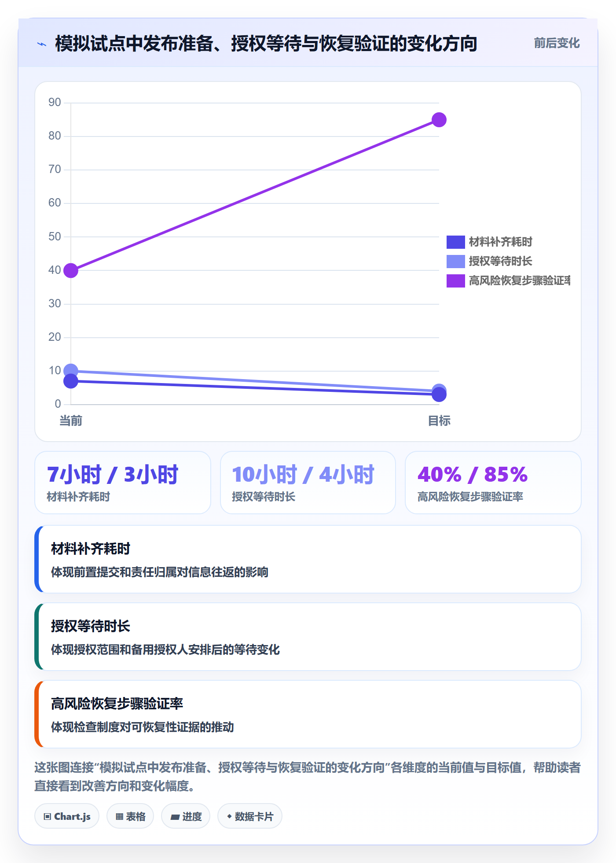Select the dark-blue 当前 point at 7

(71, 381)
